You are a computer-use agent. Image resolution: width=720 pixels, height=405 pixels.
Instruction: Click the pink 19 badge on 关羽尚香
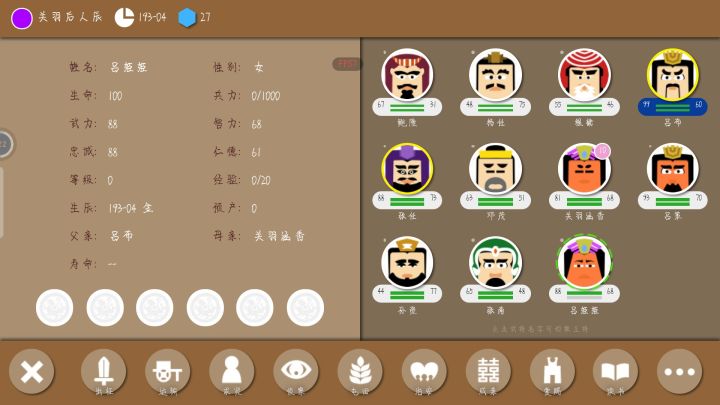coord(602,151)
